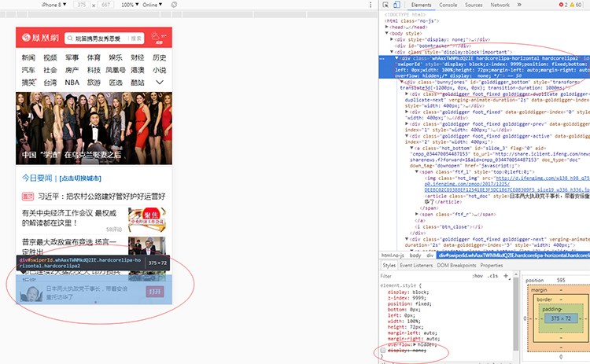
Task: Click the device height input 667
Action: [105, 5]
